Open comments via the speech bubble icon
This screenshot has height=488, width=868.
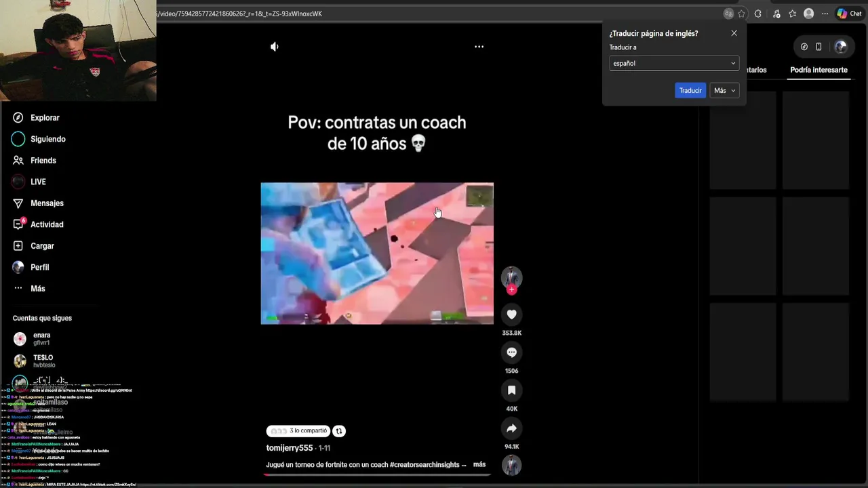[x=511, y=352]
